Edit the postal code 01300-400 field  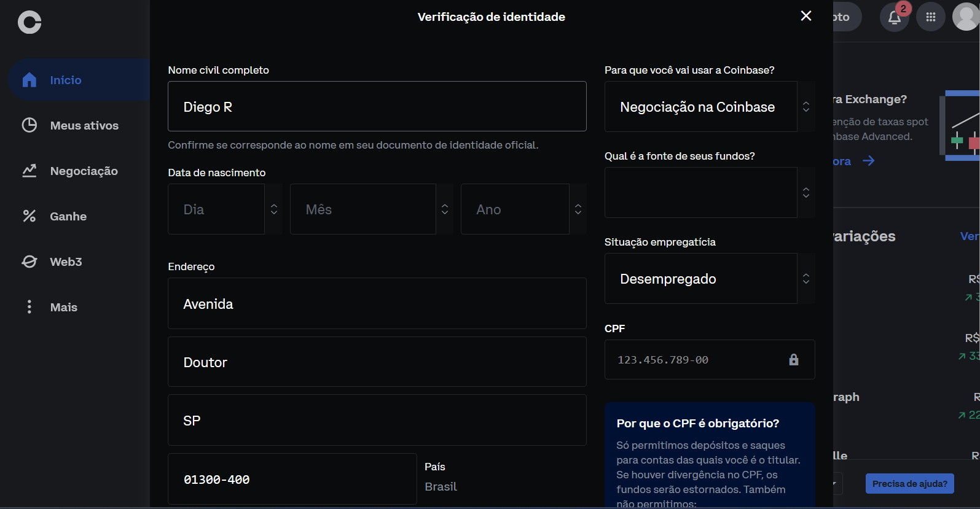point(292,479)
